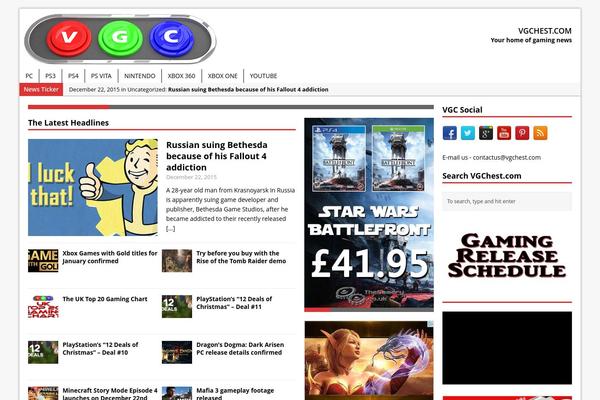Click the Games with Gold thumbnail
This screenshot has height=400, width=600.
tap(43, 261)
